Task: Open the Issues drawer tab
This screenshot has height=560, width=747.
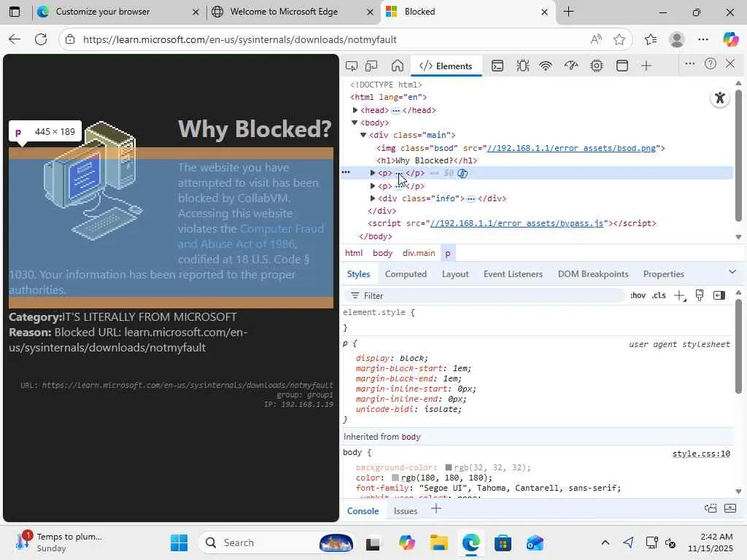Action: coord(406,510)
